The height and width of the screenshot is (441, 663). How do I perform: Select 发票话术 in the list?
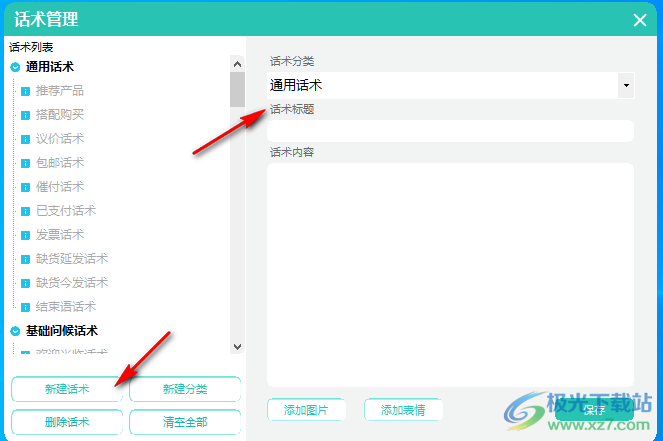tap(60, 234)
